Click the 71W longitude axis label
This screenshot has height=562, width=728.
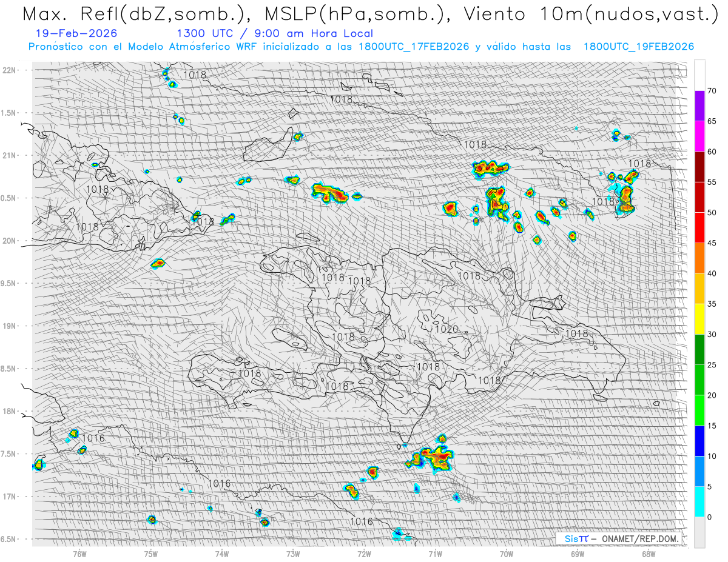tap(435, 554)
